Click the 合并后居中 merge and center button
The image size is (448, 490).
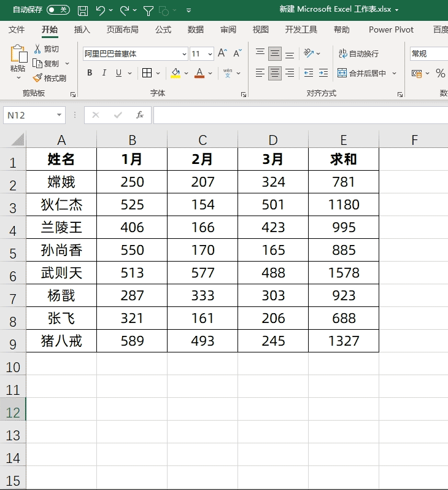click(x=361, y=74)
